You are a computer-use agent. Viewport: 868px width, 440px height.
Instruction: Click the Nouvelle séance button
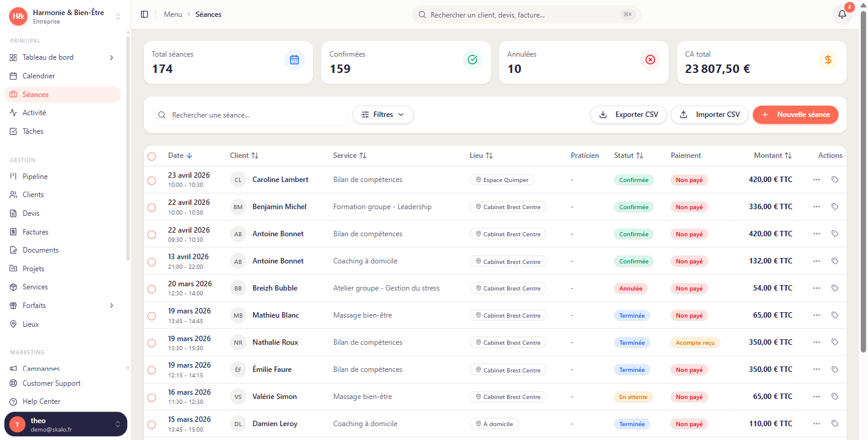795,115
